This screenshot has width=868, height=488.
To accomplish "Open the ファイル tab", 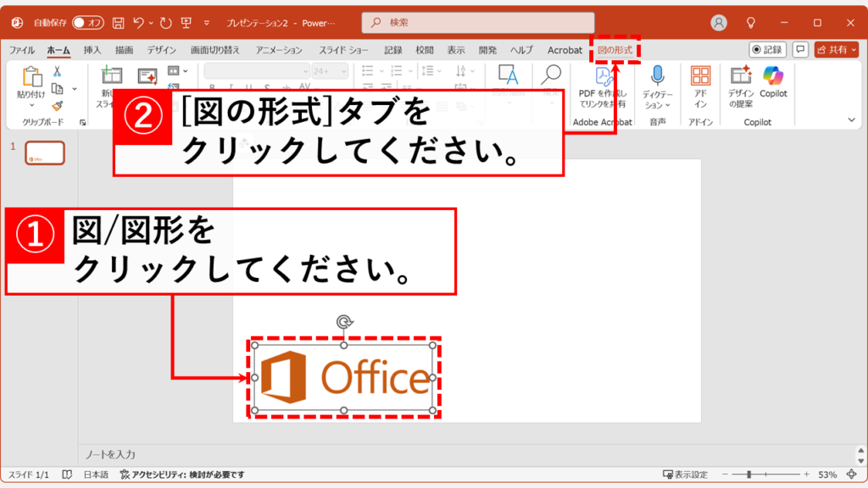I will point(22,50).
